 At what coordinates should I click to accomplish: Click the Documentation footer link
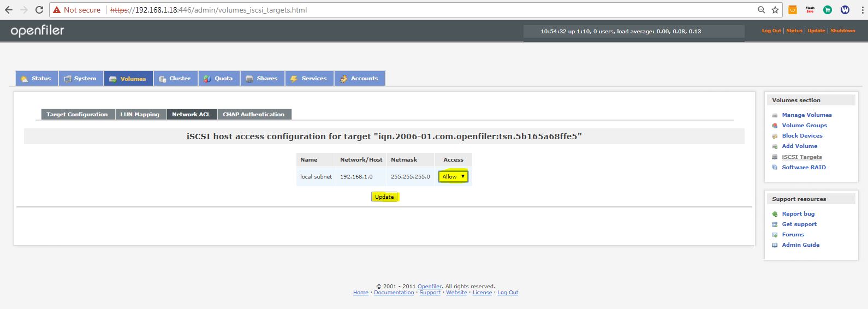tap(394, 293)
